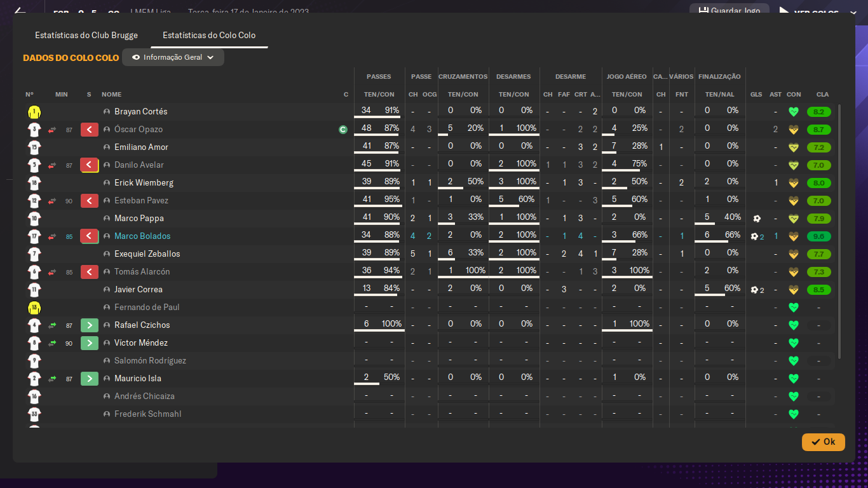Viewport: 868px width, 488px height.
Task: Click the person icon beside Emiliano Amor
Action: (107, 147)
